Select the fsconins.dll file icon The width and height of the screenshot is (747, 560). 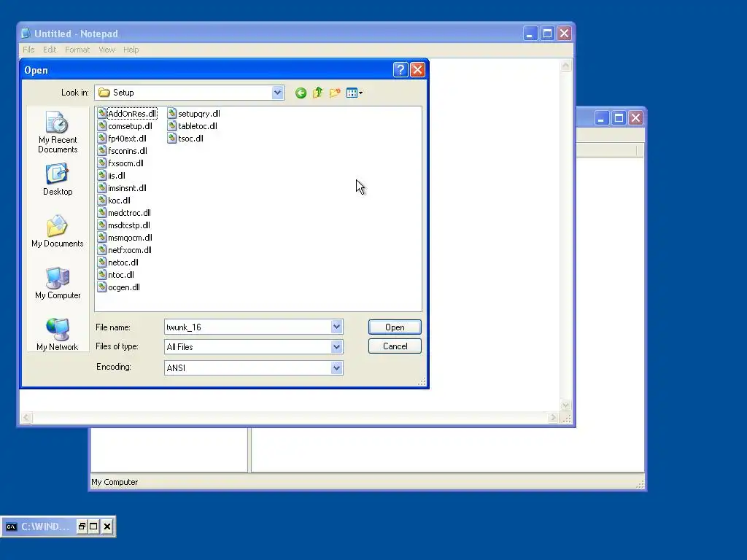101,150
